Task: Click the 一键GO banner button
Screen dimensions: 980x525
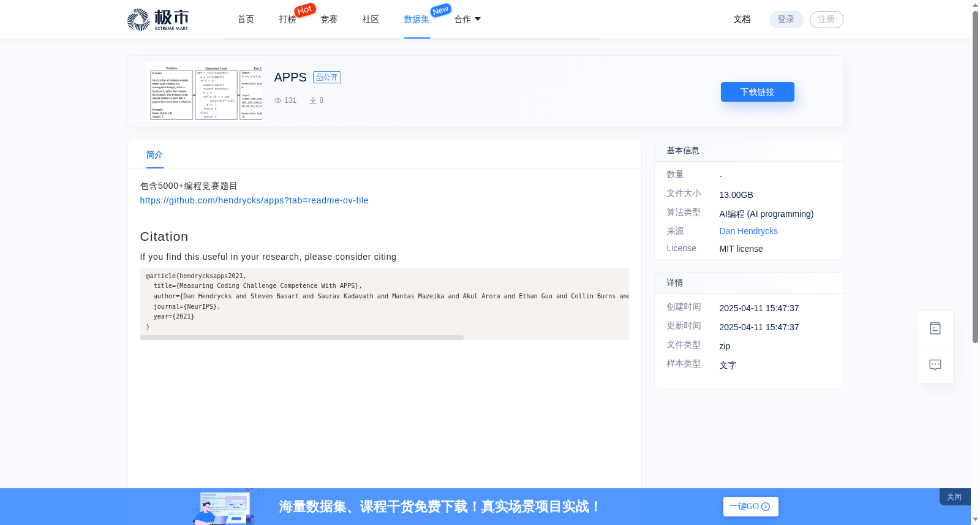Action: pyautogui.click(x=750, y=507)
